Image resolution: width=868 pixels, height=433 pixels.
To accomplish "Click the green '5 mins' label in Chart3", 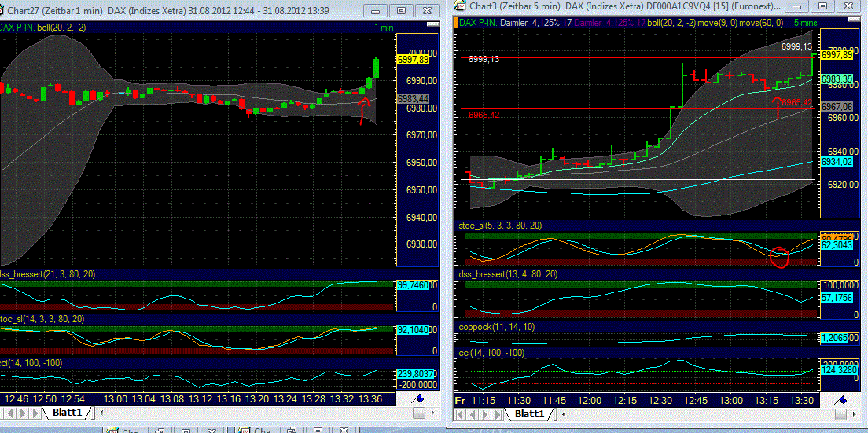I will pos(805,23).
